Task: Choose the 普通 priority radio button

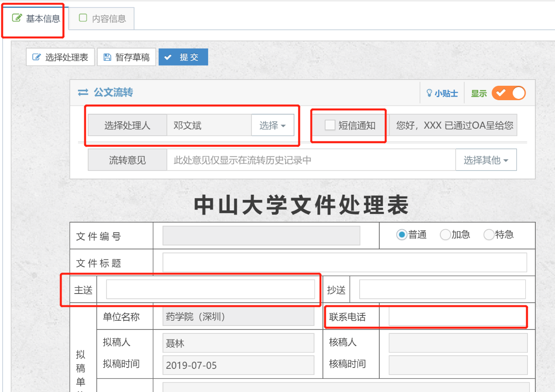Action: click(401, 235)
